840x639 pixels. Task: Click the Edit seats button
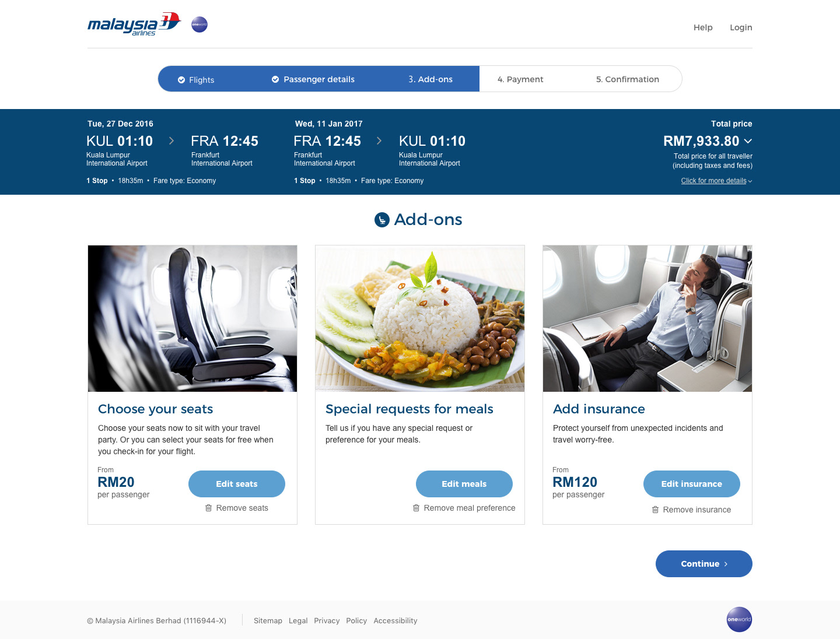[237, 484]
